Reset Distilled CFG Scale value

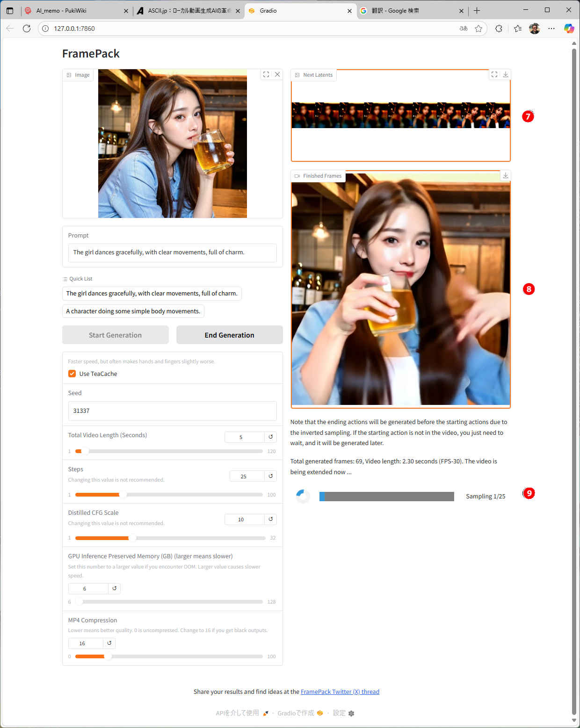[270, 519]
